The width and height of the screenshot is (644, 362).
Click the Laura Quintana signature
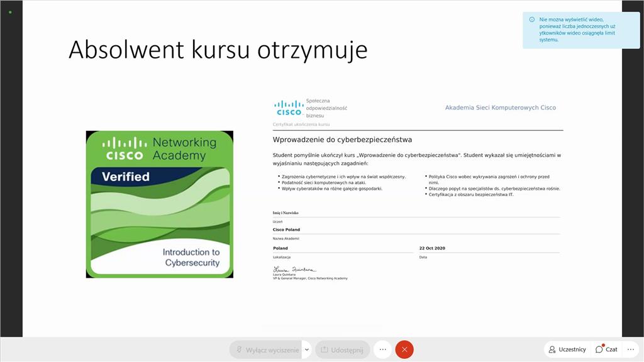click(294, 269)
